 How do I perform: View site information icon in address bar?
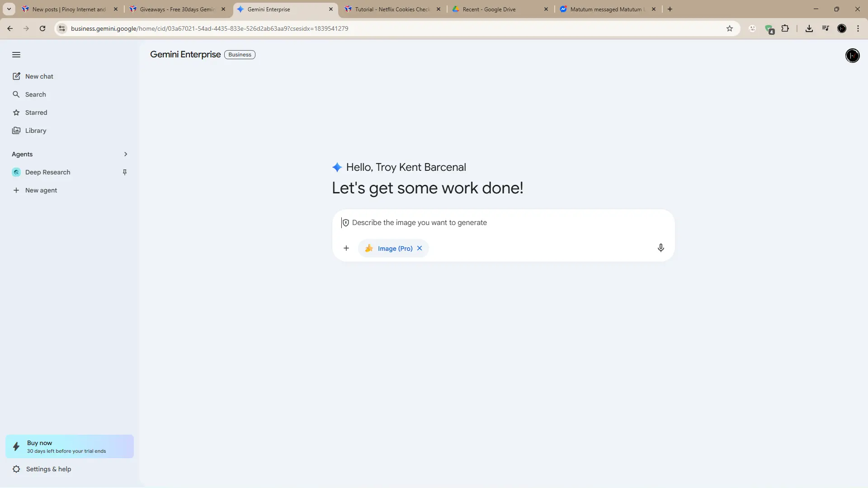(x=62, y=28)
